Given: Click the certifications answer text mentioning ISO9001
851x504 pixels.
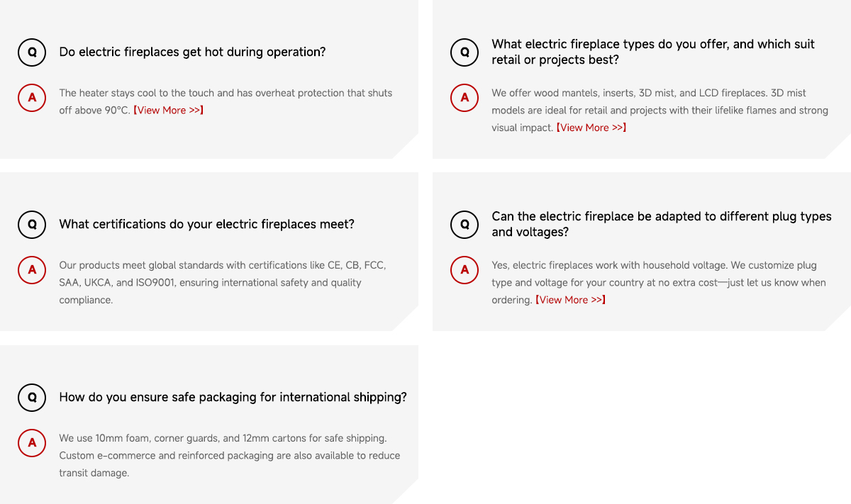Looking at the screenshot, I should (223, 282).
